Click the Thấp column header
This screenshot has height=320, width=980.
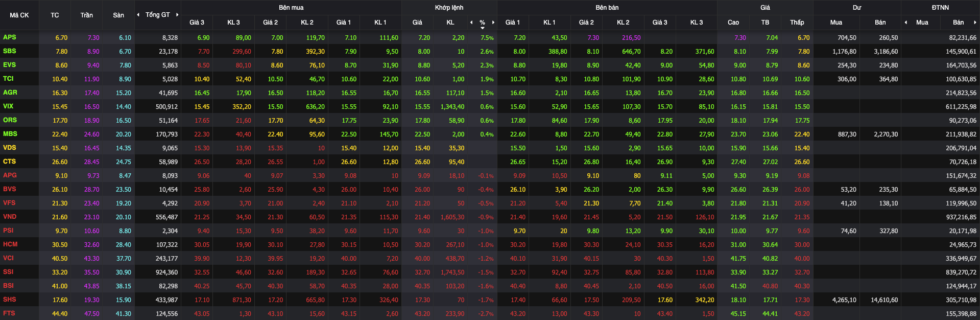tap(797, 22)
